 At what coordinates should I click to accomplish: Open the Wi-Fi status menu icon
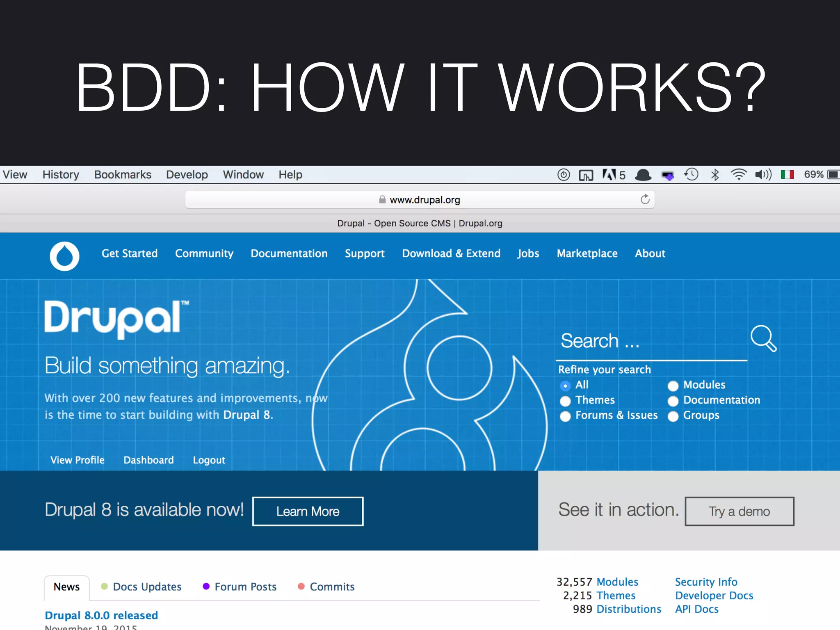coord(739,175)
